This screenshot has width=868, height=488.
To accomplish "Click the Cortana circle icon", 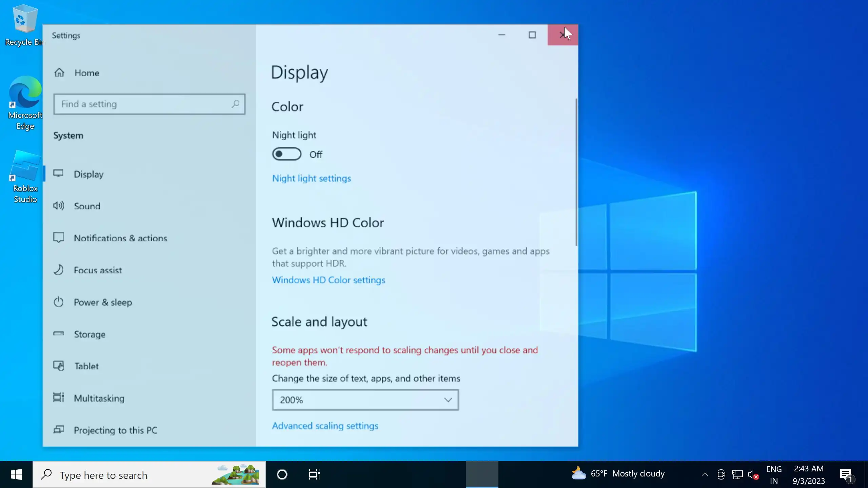I will pyautogui.click(x=282, y=474).
